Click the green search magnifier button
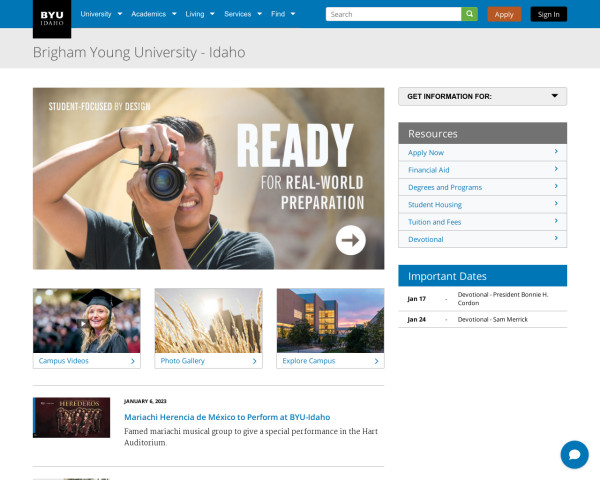 pyautogui.click(x=469, y=14)
